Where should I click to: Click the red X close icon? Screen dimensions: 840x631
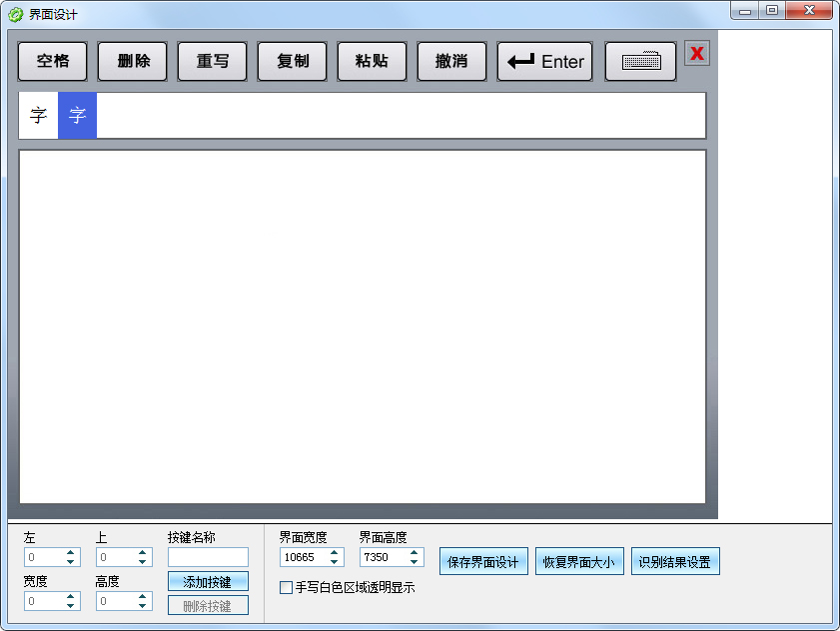pos(696,54)
